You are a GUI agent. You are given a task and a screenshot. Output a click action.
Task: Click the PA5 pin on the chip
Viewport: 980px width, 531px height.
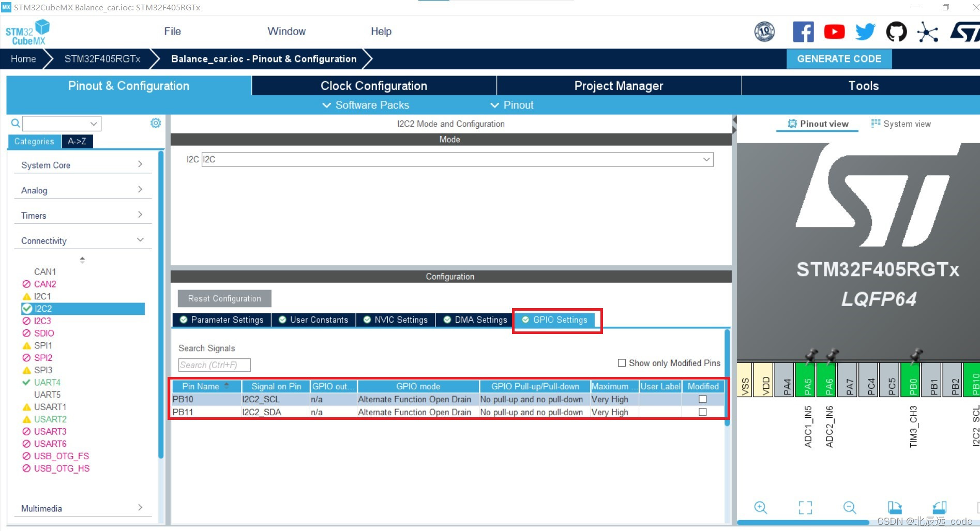pos(805,380)
